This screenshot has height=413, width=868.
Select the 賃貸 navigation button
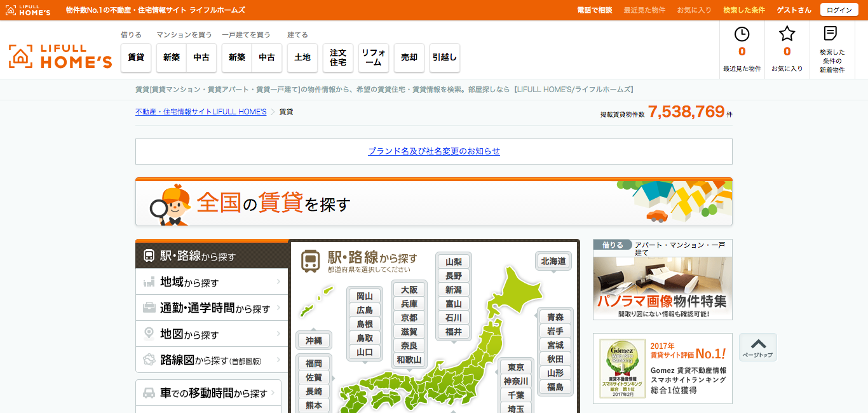pyautogui.click(x=136, y=57)
